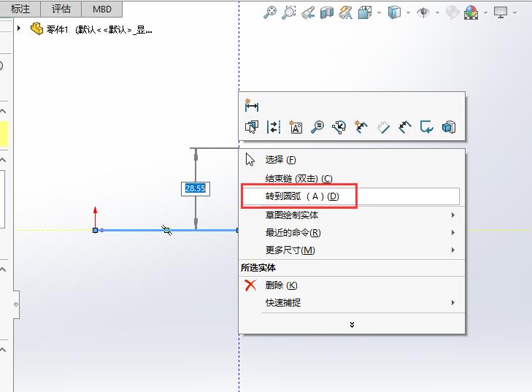Choose 选择 (F) from the context menu
Image resolution: width=532 pixels, height=392 pixels.
tap(352, 160)
